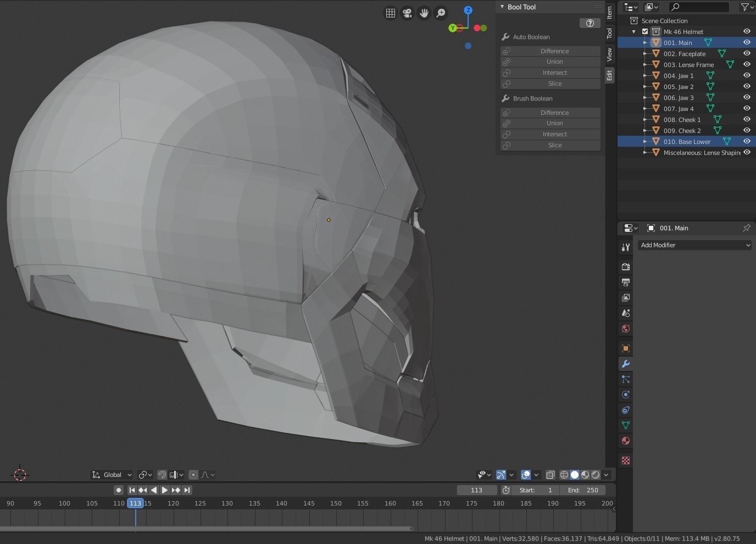Open View Layer properties tab
756x544 pixels.
[x=626, y=298]
